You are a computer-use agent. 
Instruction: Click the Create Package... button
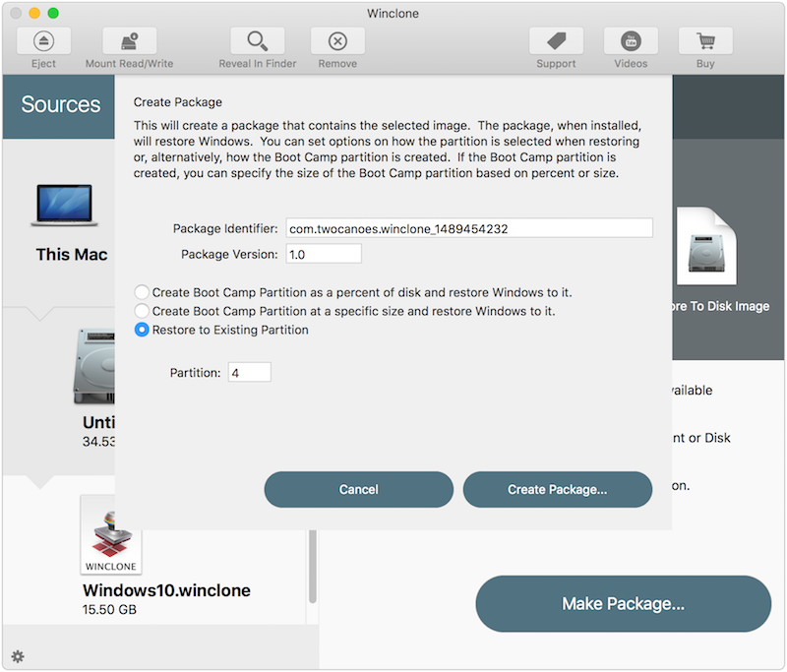click(x=558, y=489)
